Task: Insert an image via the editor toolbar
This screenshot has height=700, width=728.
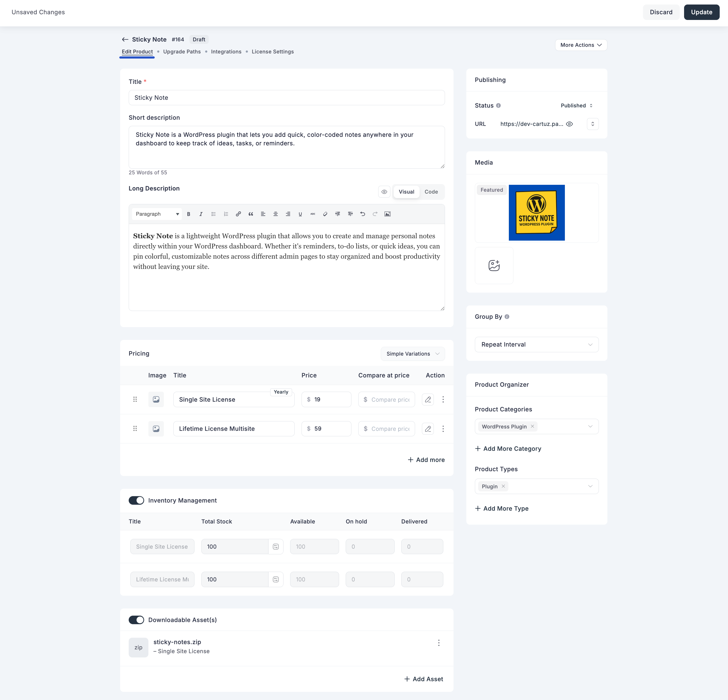Action: click(388, 214)
